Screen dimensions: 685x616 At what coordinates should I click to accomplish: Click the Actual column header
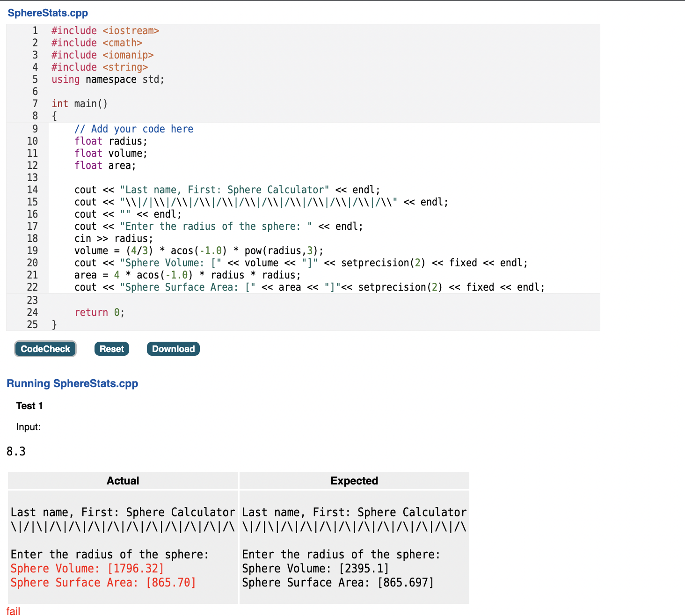[x=123, y=480]
